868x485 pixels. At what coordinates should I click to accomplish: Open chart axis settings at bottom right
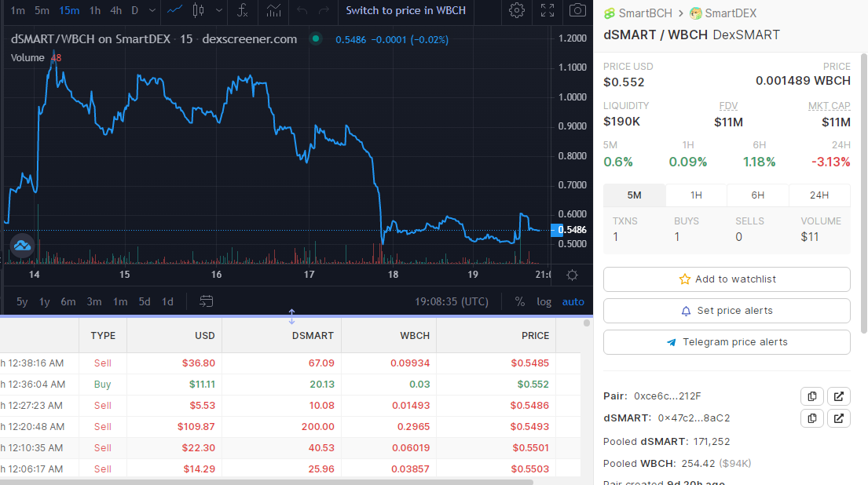pos(573,275)
